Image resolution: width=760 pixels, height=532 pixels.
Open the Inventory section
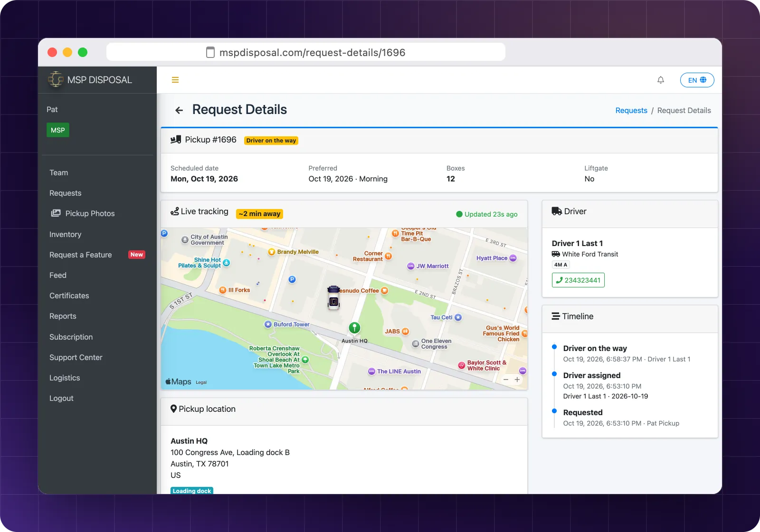(66, 234)
